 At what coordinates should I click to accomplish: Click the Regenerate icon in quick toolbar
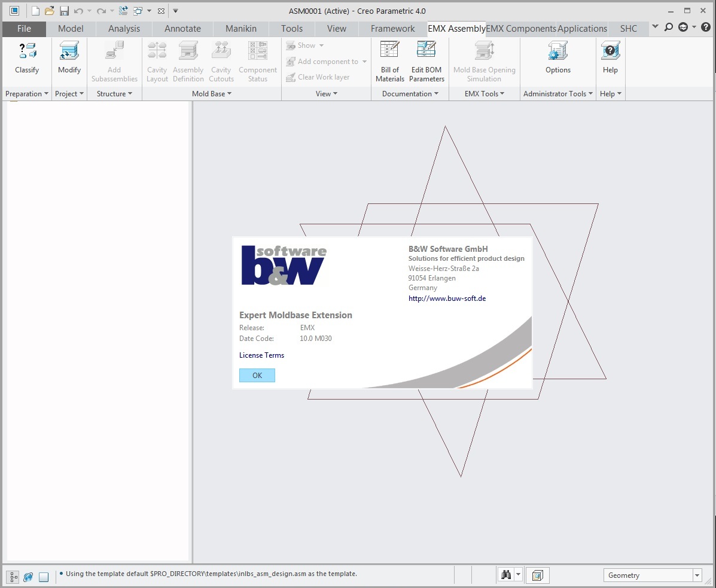123,11
